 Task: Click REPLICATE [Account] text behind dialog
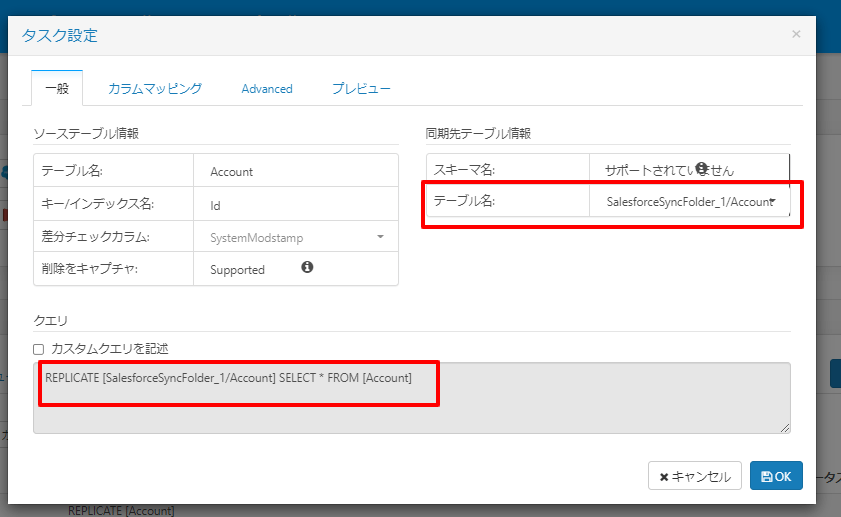pyautogui.click(x=121, y=511)
